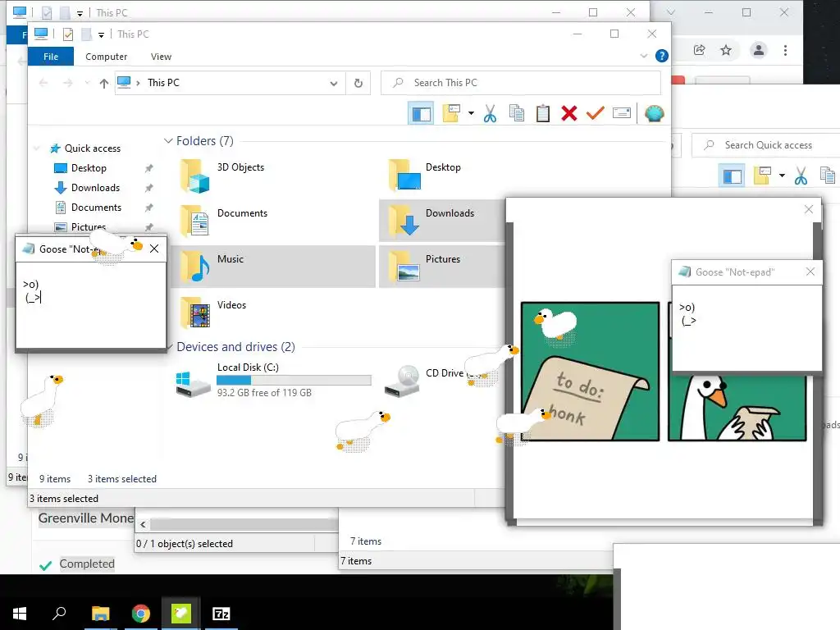
Task: Open the Computer ribbon tab
Action: click(106, 57)
